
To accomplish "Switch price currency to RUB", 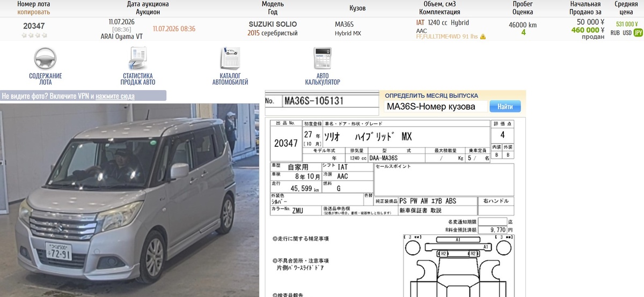I will 615,33.
